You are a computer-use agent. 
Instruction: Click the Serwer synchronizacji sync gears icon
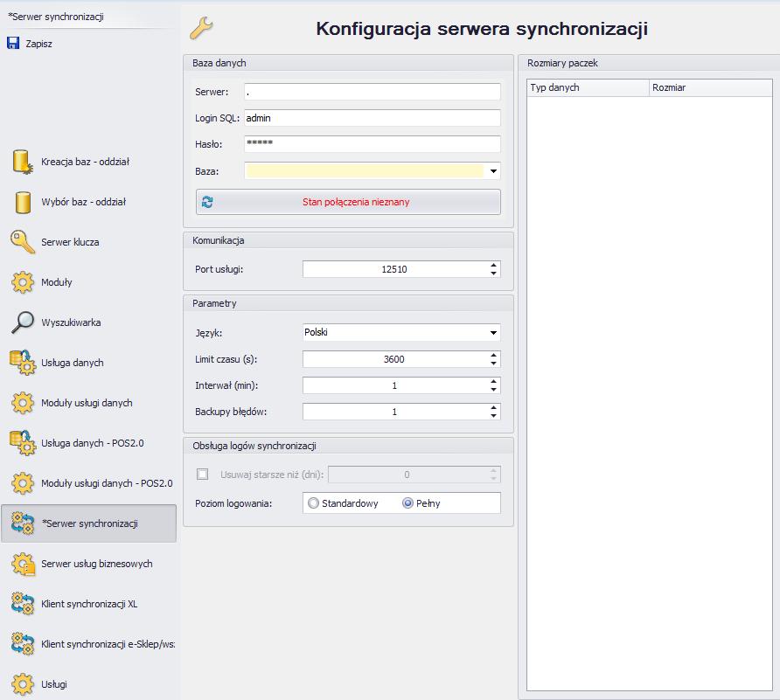23,523
